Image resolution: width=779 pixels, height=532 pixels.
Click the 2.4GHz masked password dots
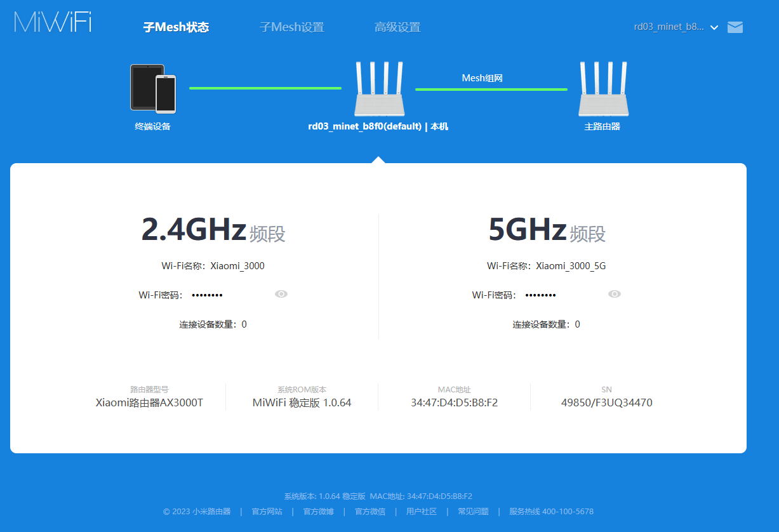[208, 295]
